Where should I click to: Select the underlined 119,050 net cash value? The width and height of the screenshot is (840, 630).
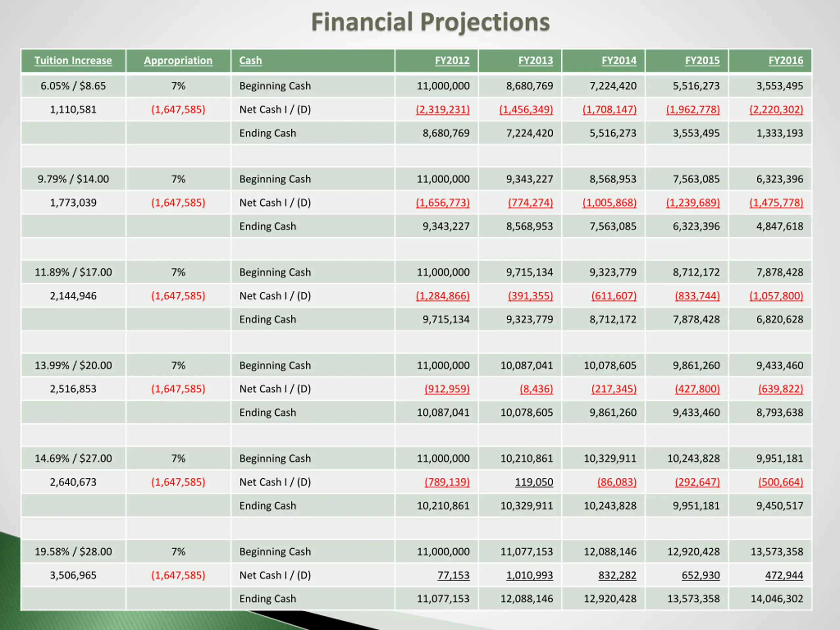[534, 482]
